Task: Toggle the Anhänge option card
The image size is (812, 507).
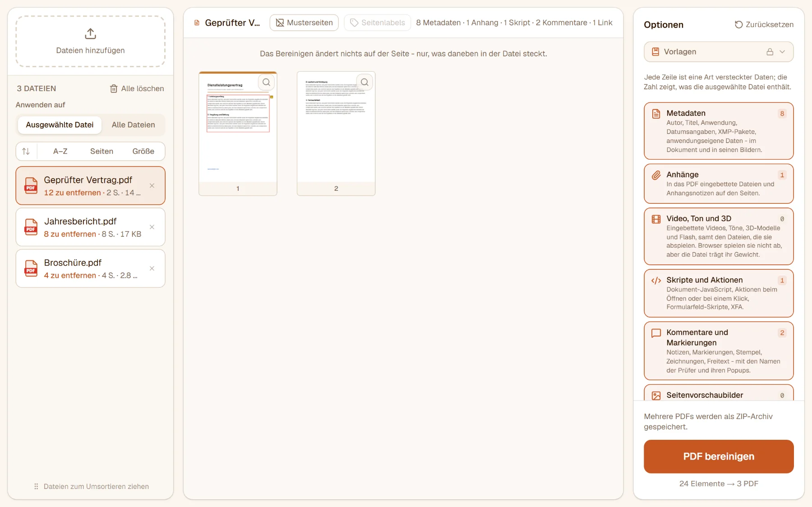Action: point(719,184)
